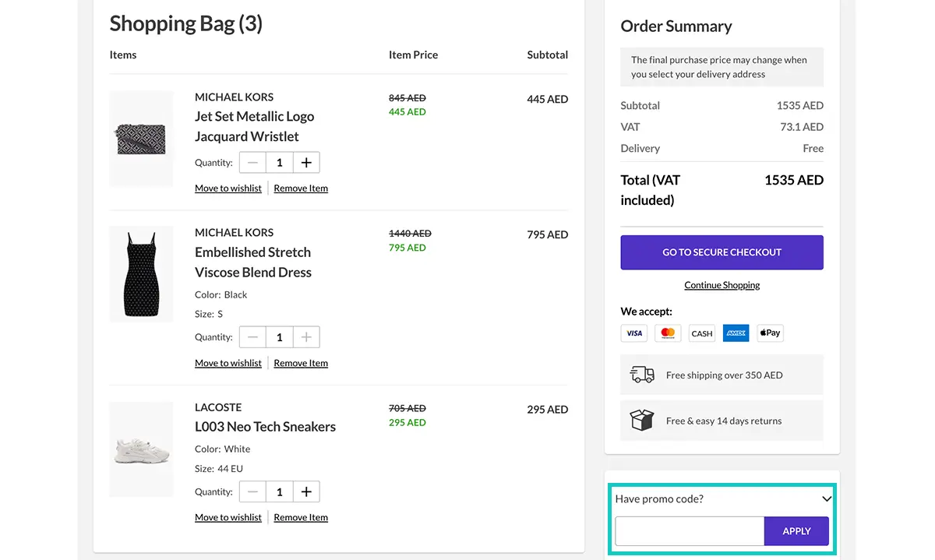Move Embellished Stretch Dress to wishlist
This screenshot has height=560, width=935.
click(x=228, y=363)
